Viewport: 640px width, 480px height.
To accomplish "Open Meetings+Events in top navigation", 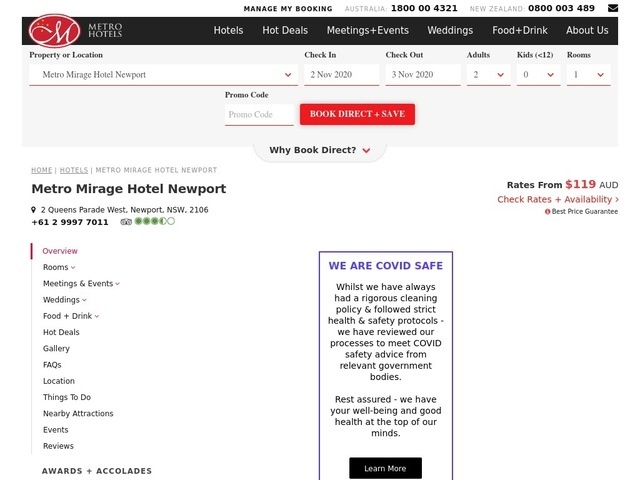I will coord(367,30).
